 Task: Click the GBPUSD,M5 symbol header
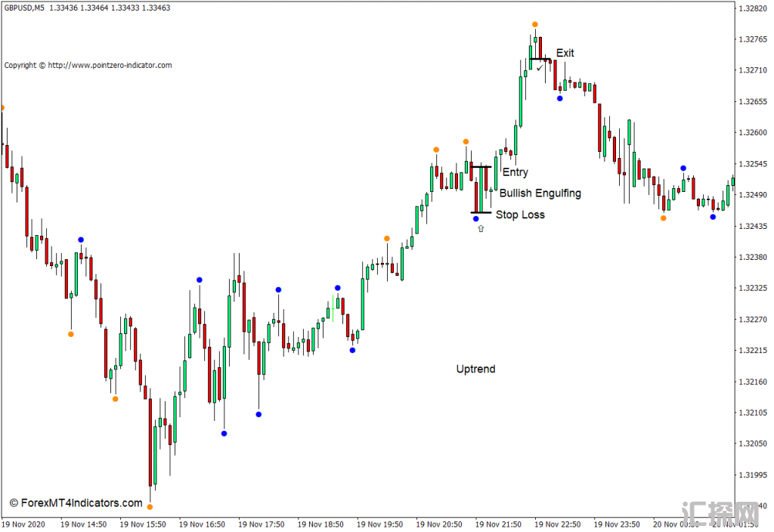[24, 8]
